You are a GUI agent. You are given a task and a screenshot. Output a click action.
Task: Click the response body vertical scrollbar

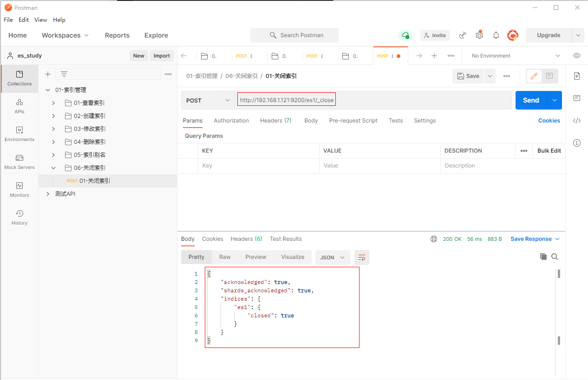click(559, 306)
